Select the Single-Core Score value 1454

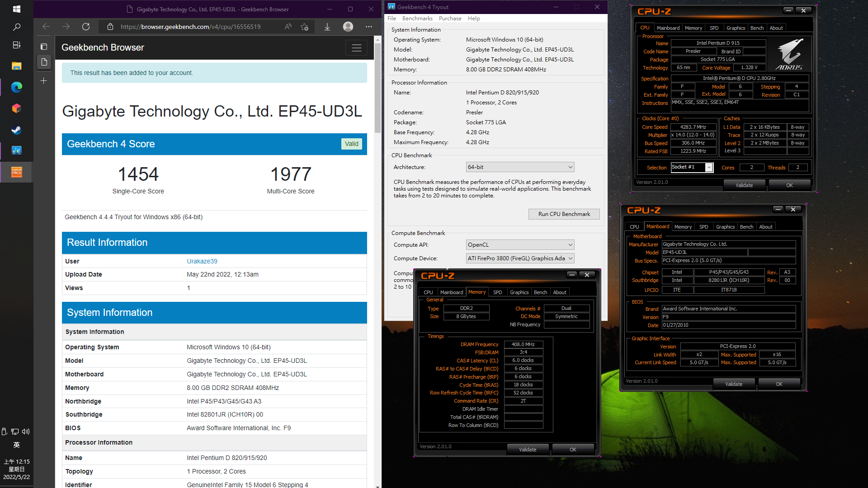point(138,174)
